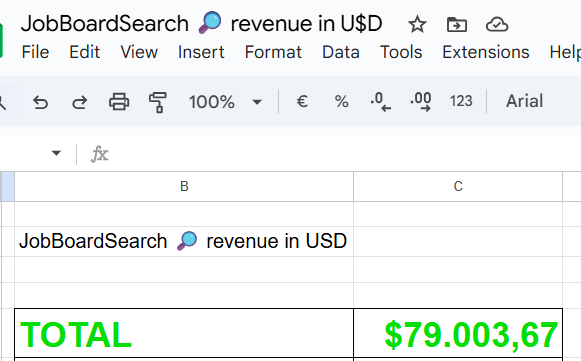Format as percent
Screen dimensions: 581x361
point(341,101)
